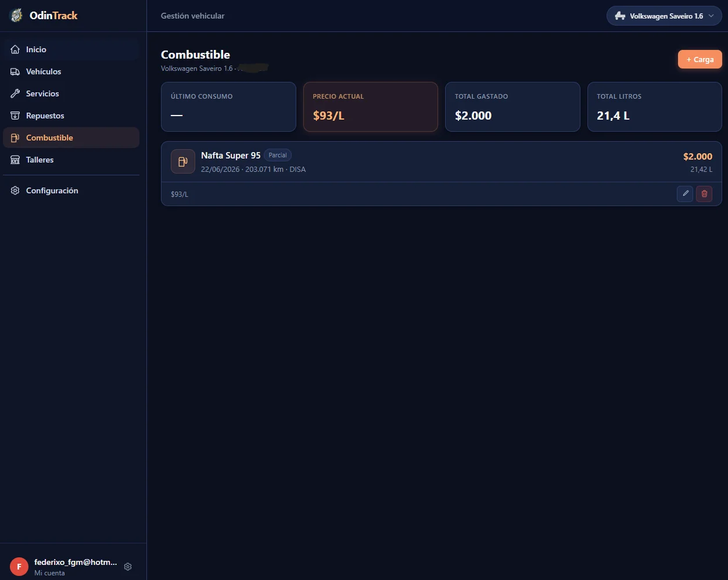Click the OdinTrack logo icon

click(17, 16)
